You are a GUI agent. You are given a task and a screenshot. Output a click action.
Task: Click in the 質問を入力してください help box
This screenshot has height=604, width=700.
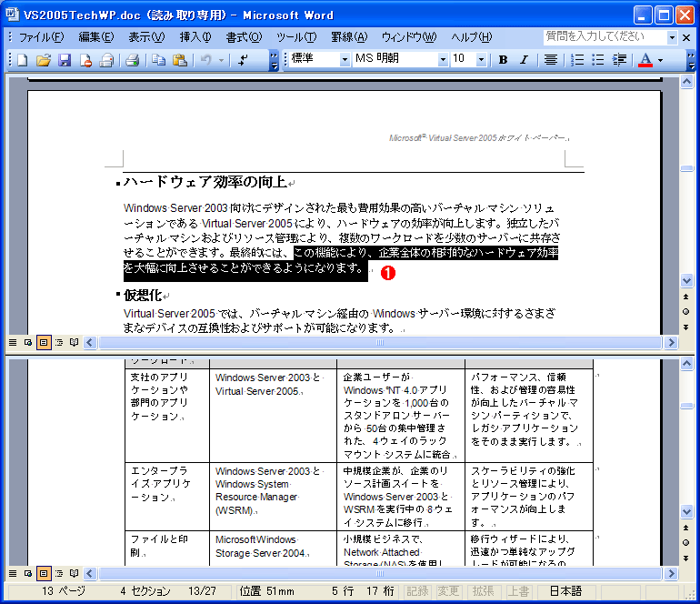[605, 36]
